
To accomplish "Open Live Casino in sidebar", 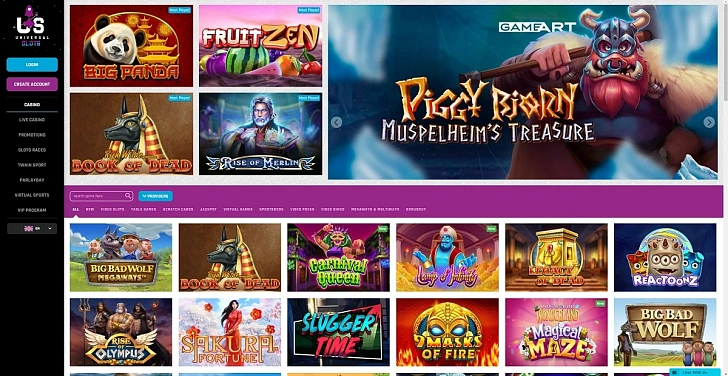I will point(32,120).
